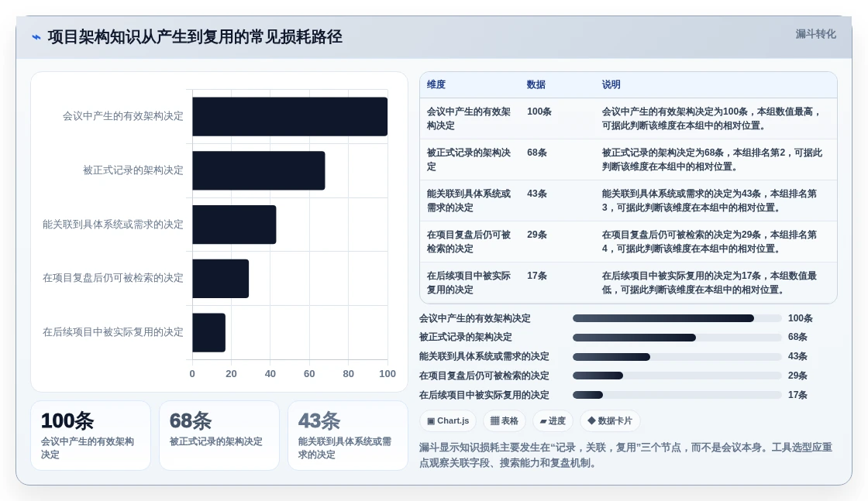Select the 数据卡片 chip

(x=609, y=420)
